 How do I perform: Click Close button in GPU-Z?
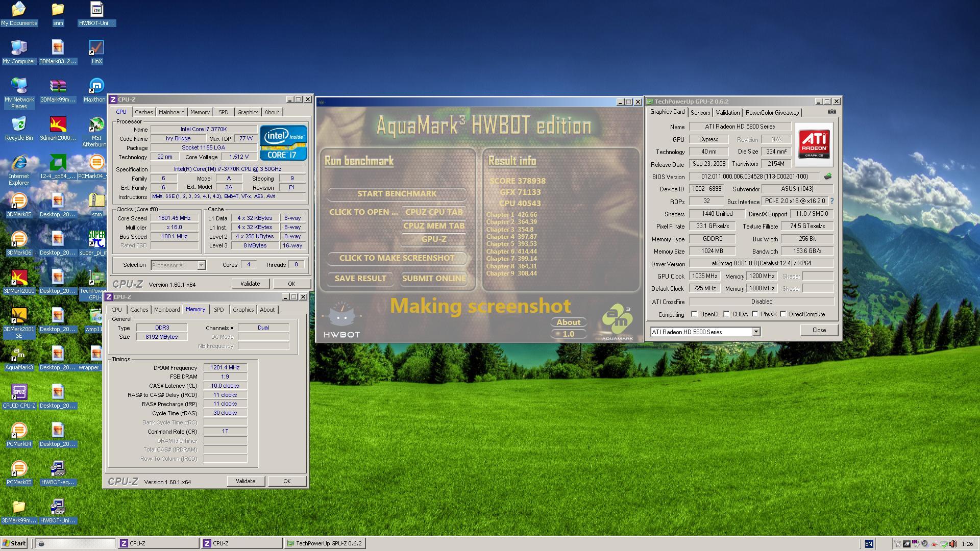pyautogui.click(x=819, y=330)
